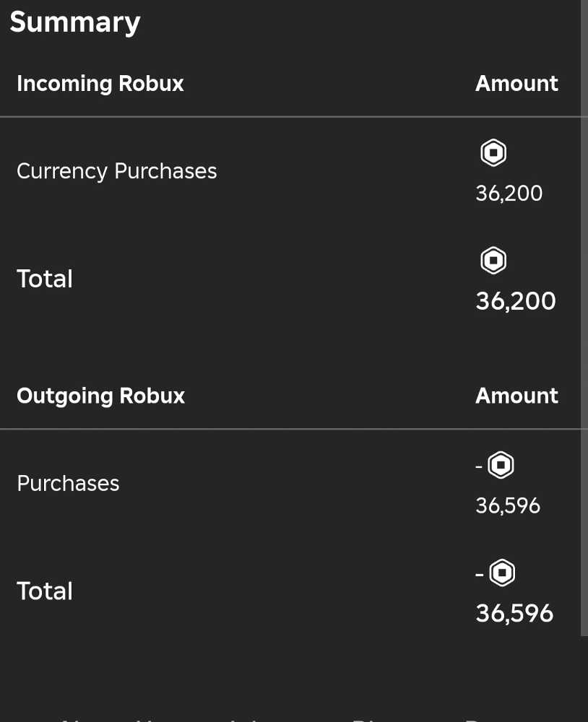Click the Amount header of the Incoming table
This screenshot has width=588, height=722.
point(516,84)
